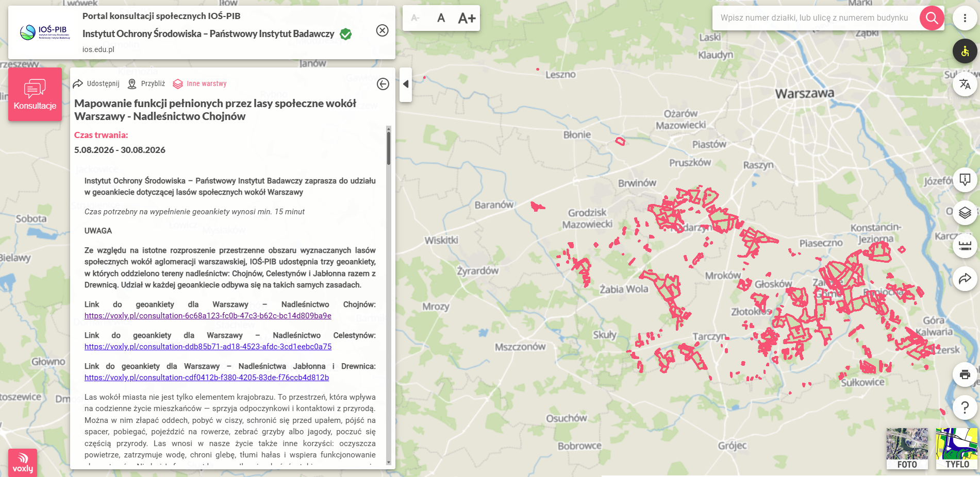
Task: Open the Jabłonna i Drewnica survey link
Action: [x=207, y=378]
